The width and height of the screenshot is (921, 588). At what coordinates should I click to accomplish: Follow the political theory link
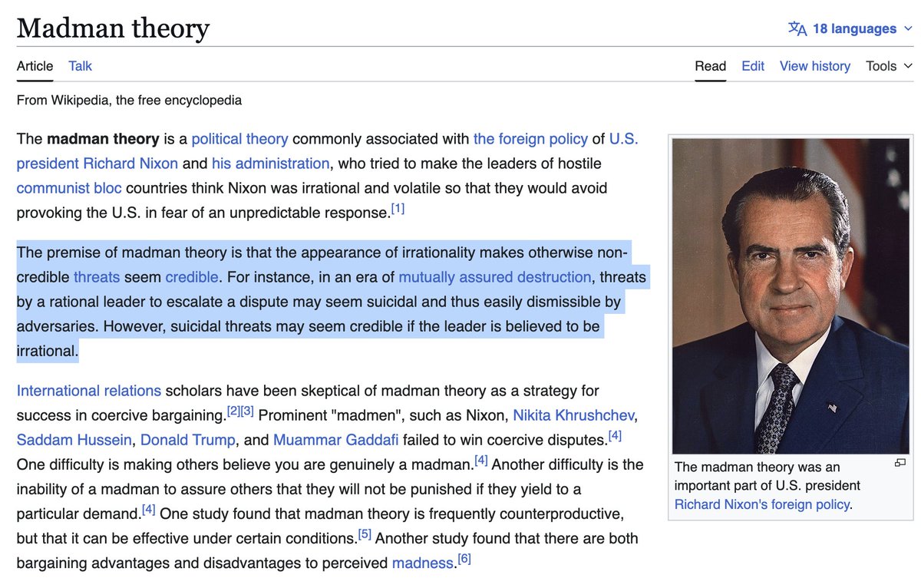(239, 139)
